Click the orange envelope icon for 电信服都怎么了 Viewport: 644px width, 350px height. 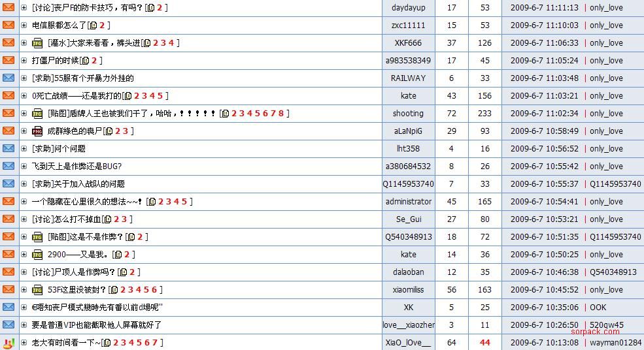(8, 25)
